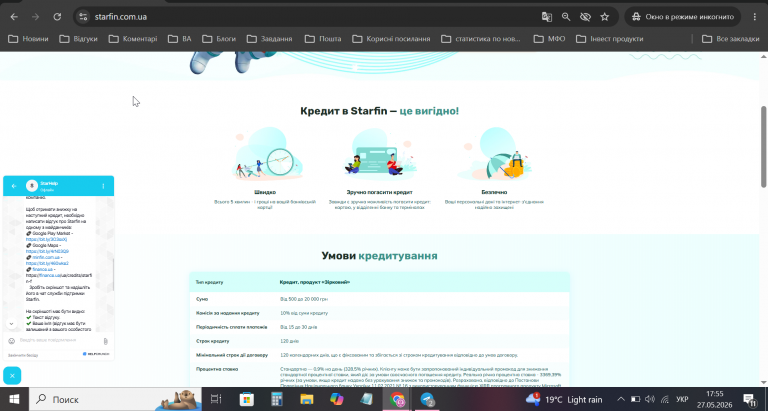The width and height of the screenshot is (768, 411).
Task: Open the Пошта bookmarks folder
Action: tap(323, 39)
